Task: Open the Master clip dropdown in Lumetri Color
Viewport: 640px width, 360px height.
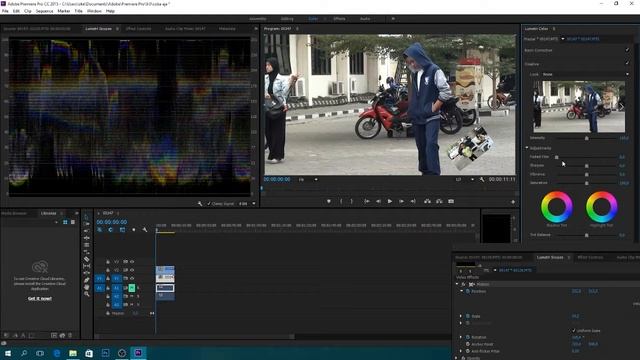Action: [562, 39]
